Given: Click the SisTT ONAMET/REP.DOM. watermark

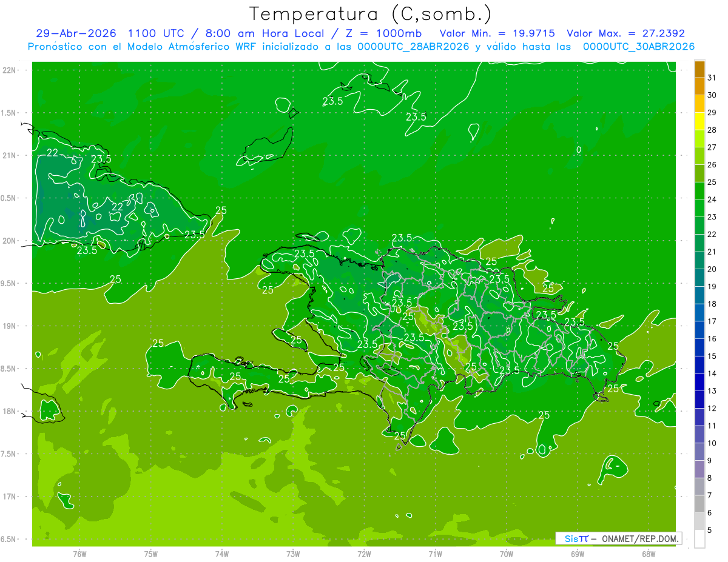Looking at the screenshot, I should [618, 538].
